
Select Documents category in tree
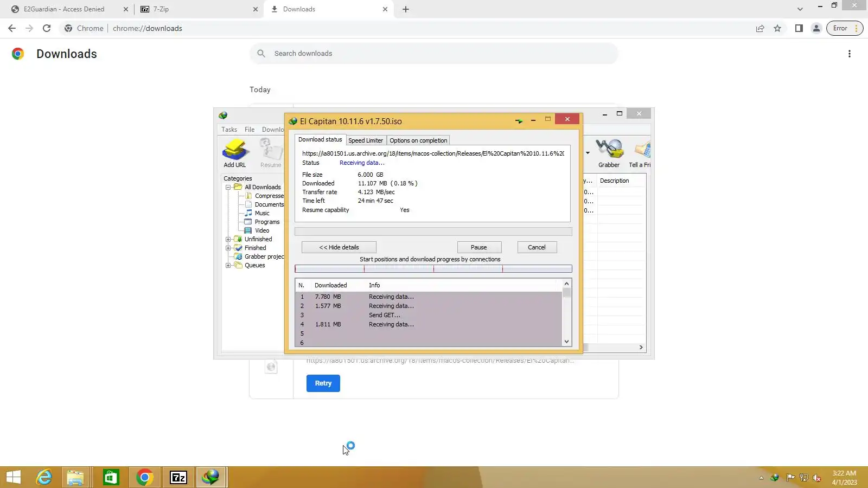[269, 204]
